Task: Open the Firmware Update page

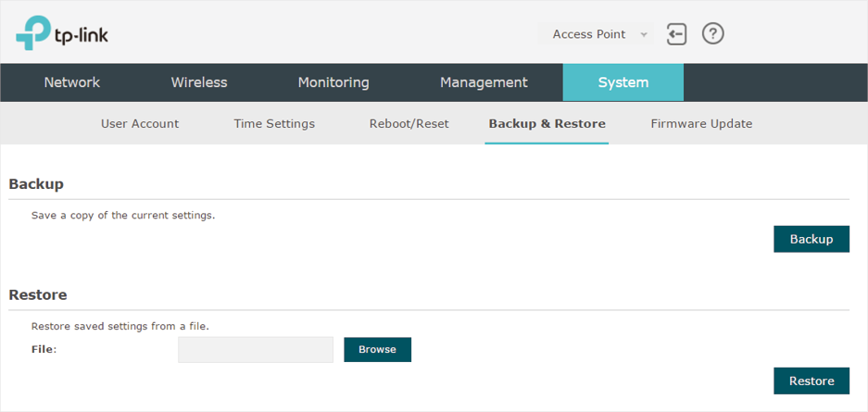Action: (701, 124)
